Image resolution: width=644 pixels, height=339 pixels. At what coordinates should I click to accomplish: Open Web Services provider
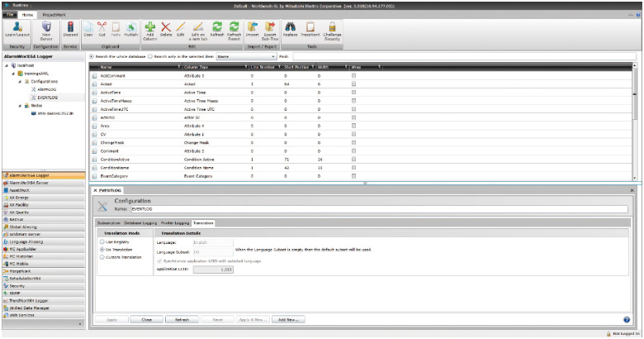(x=44, y=315)
